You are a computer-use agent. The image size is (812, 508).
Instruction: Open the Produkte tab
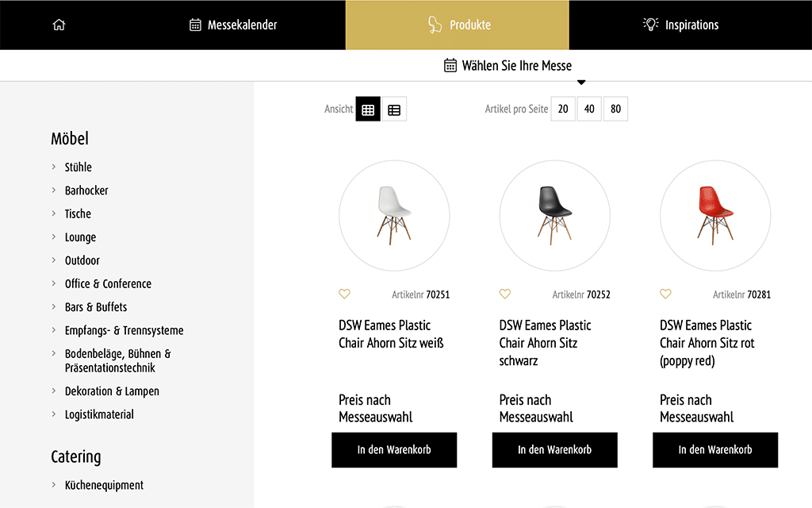(458, 25)
